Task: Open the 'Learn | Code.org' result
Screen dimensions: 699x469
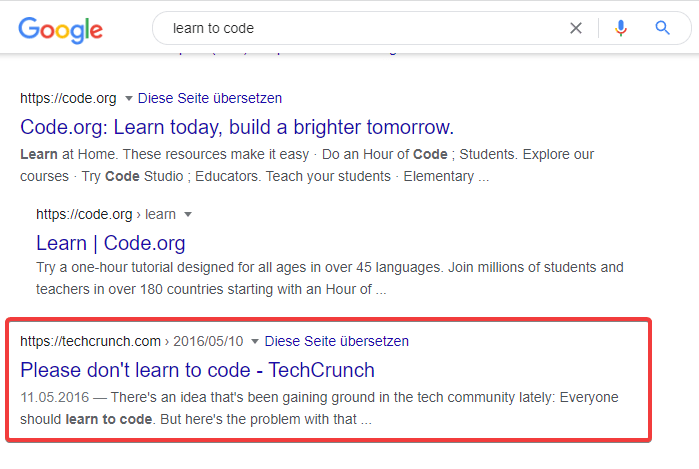Action: 111,243
